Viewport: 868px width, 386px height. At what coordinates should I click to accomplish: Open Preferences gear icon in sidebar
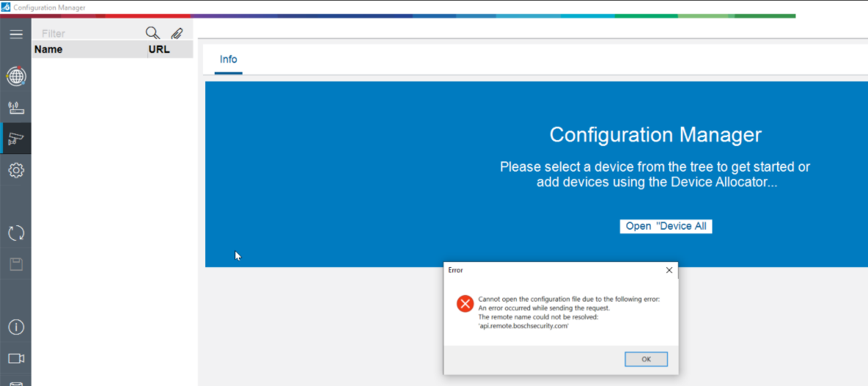pyautogui.click(x=16, y=170)
